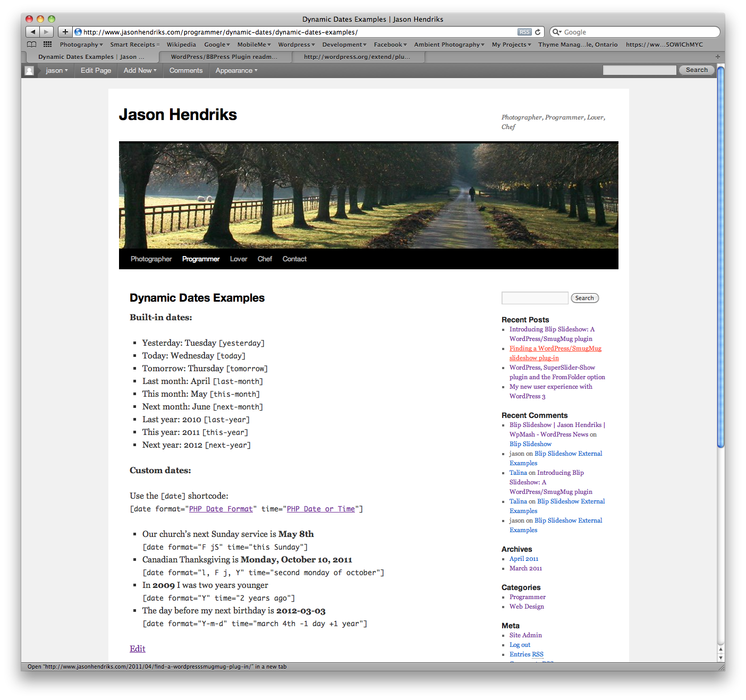Viewport: 746px width, 700px height.
Task: Select the Photographer navigation menu item
Action: tap(151, 259)
